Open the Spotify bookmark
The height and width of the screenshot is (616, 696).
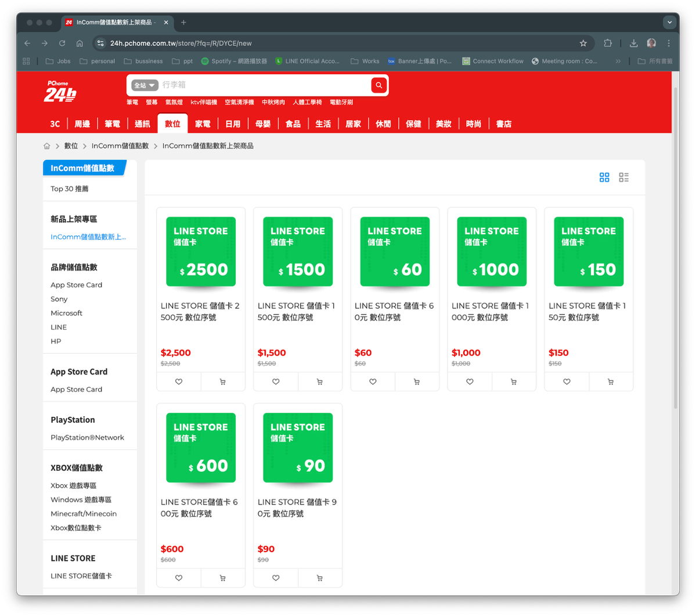pyautogui.click(x=234, y=61)
